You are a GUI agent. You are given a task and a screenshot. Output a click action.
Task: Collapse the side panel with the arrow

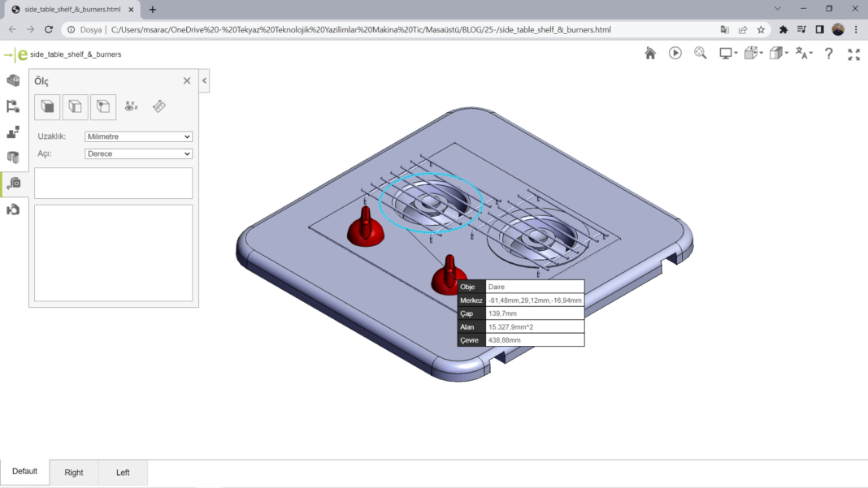[x=204, y=80]
